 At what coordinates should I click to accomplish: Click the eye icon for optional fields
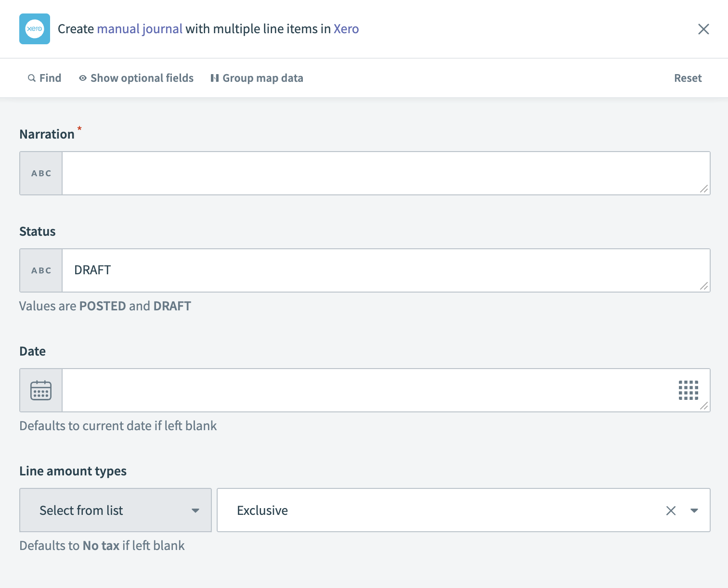(82, 77)
